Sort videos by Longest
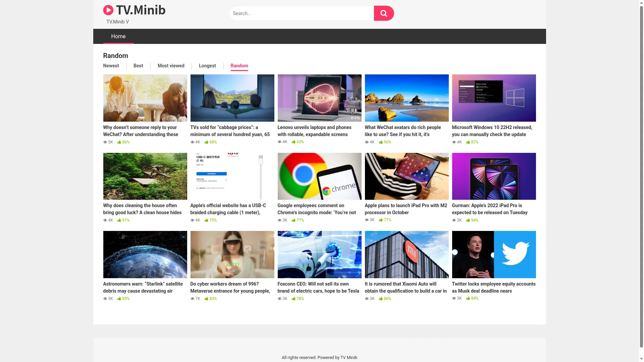 (207, 66)
